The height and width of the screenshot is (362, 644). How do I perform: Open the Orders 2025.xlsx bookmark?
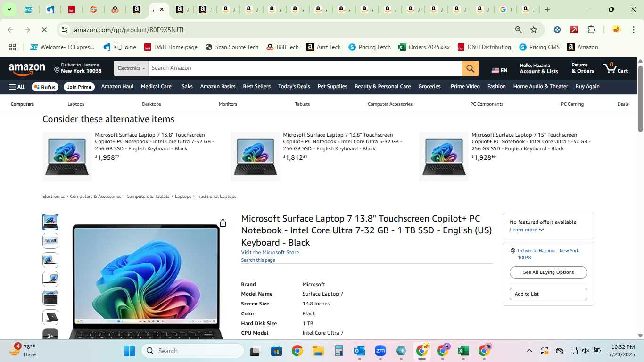[x=424, y=47]
